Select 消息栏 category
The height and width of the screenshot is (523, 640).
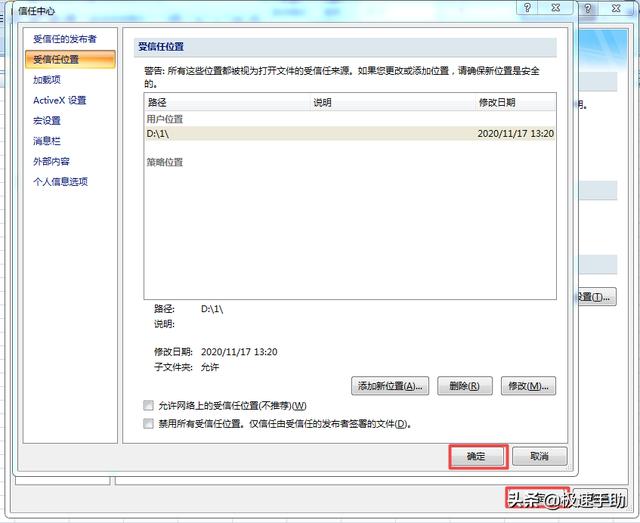47,141
